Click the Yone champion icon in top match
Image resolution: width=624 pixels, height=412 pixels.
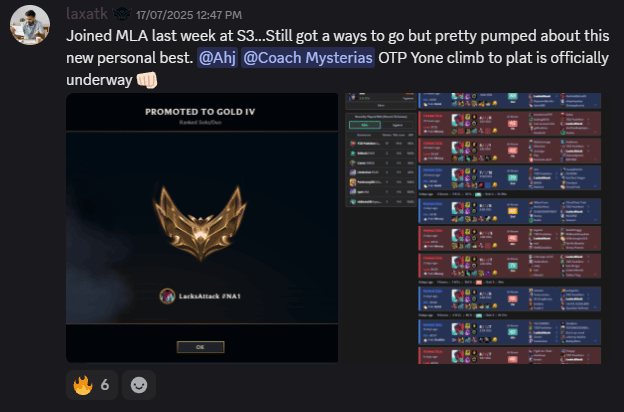tap(458, 97)
